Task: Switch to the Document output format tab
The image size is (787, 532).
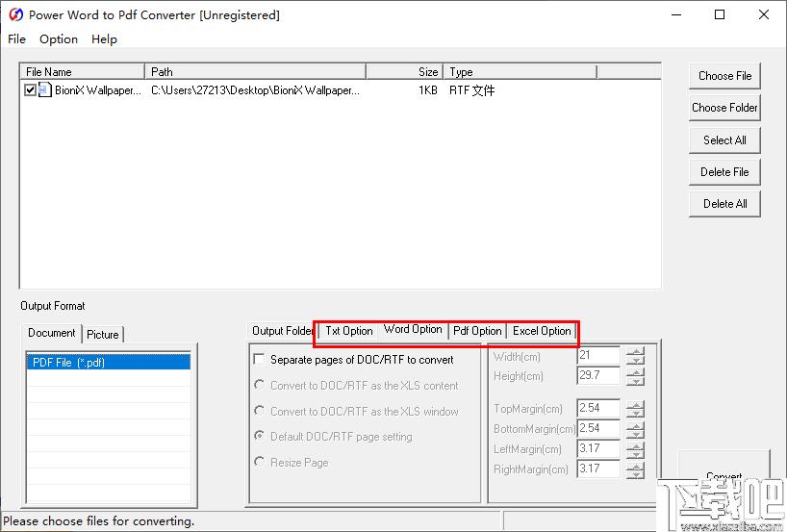Action: [x=51, y=333]
